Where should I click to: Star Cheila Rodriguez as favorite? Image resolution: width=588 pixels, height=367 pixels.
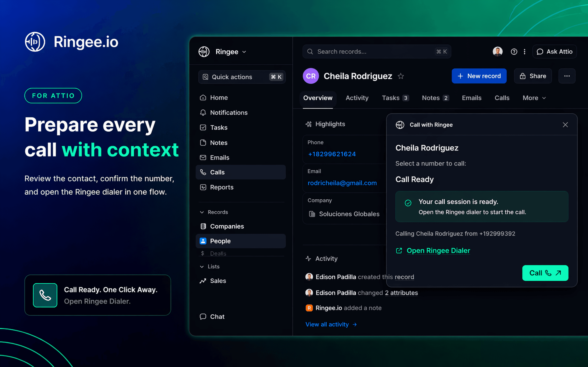tap(401, 76)
